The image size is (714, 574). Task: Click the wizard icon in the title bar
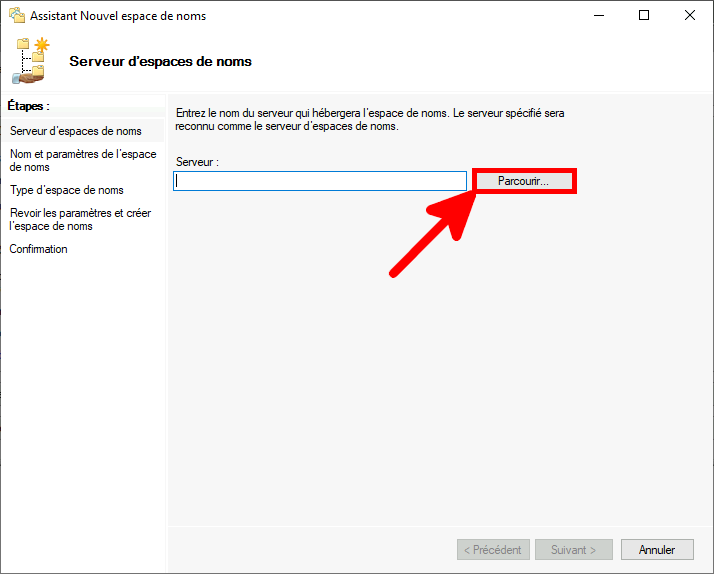pyautogui.click(x=16, y=16)
